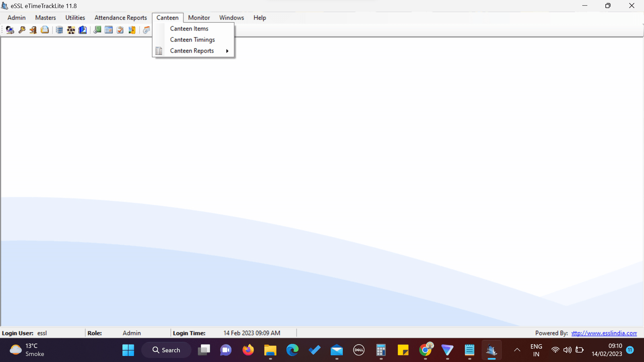Click the door exit icon in toolbar
644x362 pixels.
(x=33, y=30)
